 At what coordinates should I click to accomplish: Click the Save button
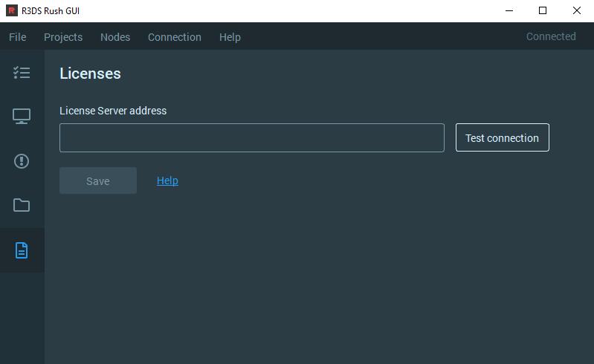(x=98, y=181)
